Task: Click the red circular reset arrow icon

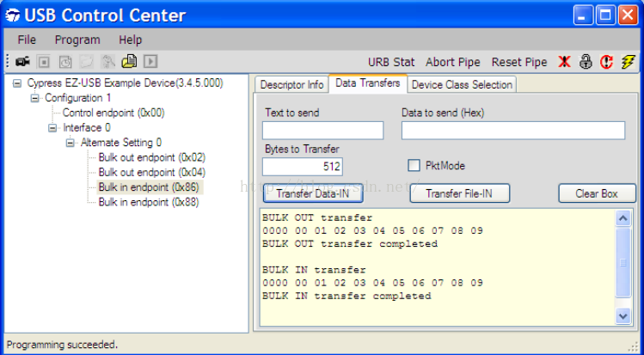Action: [x=607, y=62]
